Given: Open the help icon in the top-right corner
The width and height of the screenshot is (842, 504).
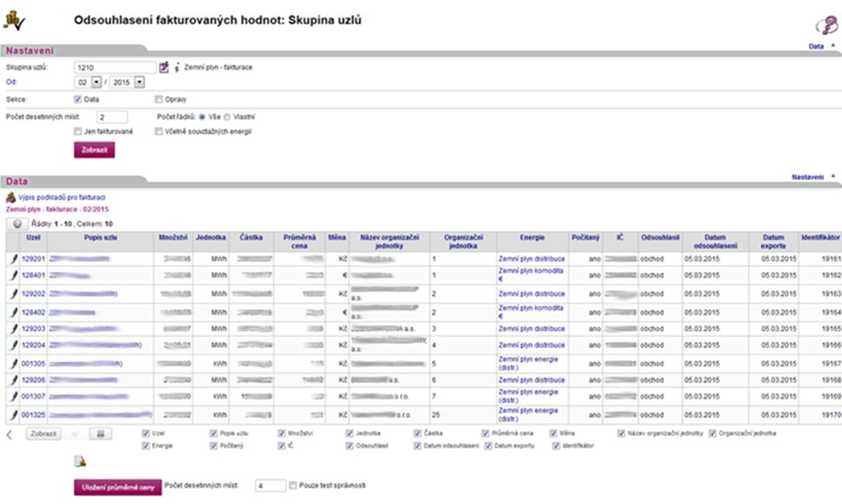Looking at the screenshot, I should 826,25.
